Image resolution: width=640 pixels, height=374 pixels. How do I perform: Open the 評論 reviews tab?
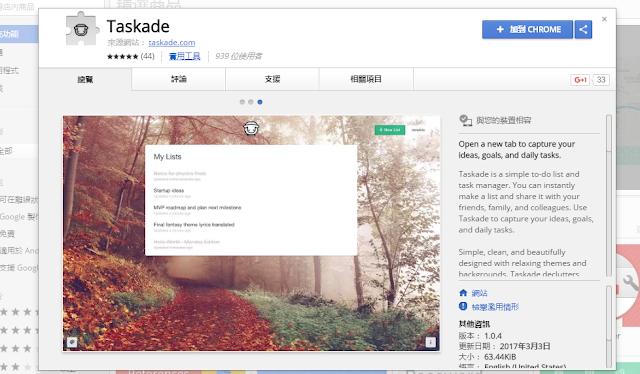(179, 79)
